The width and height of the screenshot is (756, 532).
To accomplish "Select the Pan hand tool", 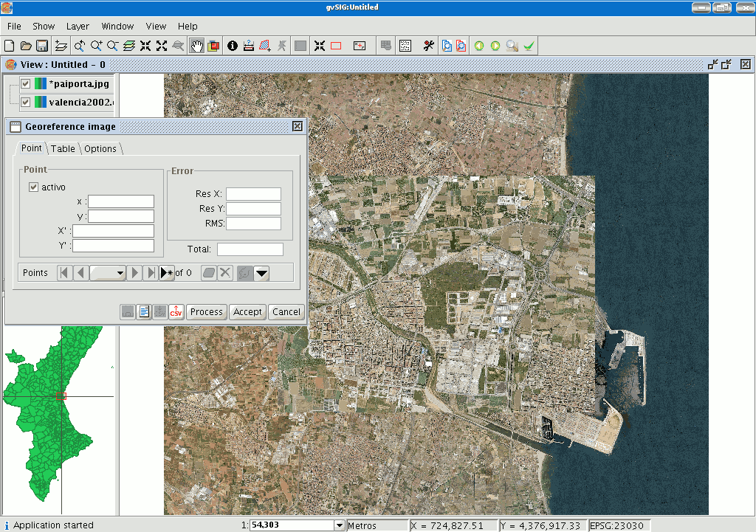I will point(196,46).
